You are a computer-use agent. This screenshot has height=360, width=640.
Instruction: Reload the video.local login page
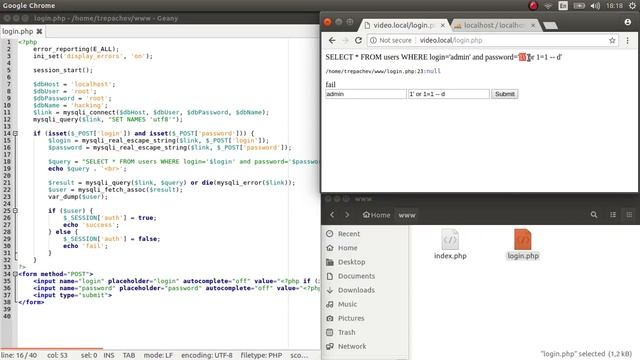[x=358, y=40]
